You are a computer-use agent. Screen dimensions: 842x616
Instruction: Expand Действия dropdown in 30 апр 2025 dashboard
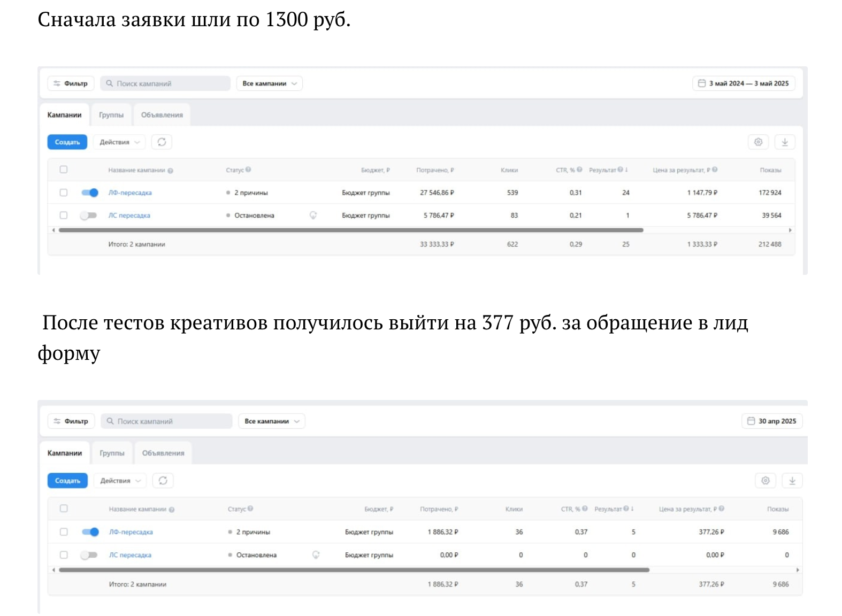click(120, 481)
